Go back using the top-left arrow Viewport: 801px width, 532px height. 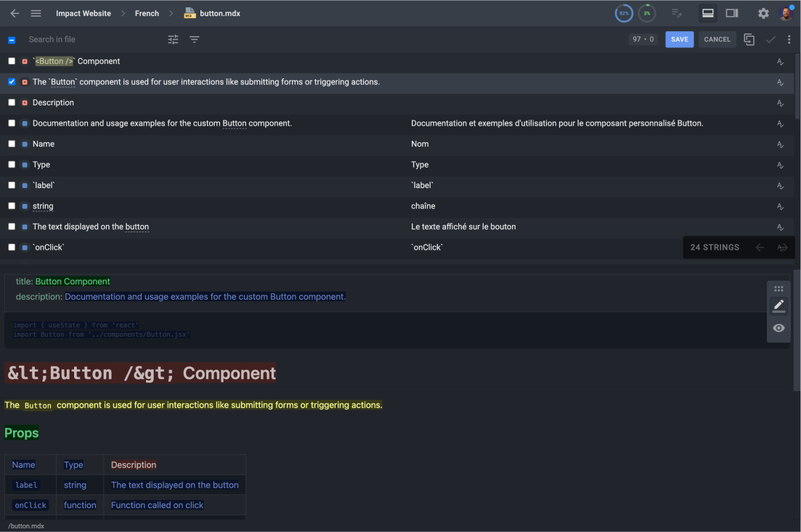point(15,13)
